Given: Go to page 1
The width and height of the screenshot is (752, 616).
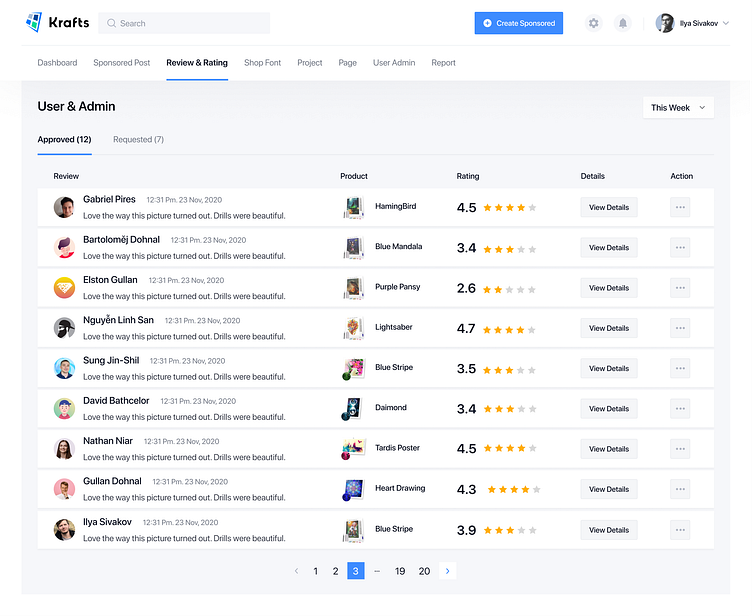Looking at the screenshot, I should click(316, 571).
